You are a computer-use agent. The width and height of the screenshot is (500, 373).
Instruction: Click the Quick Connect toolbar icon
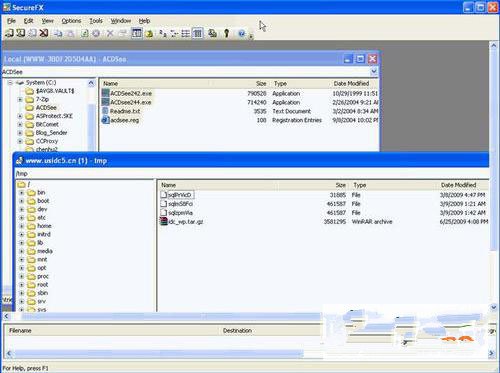coord(21,33)
